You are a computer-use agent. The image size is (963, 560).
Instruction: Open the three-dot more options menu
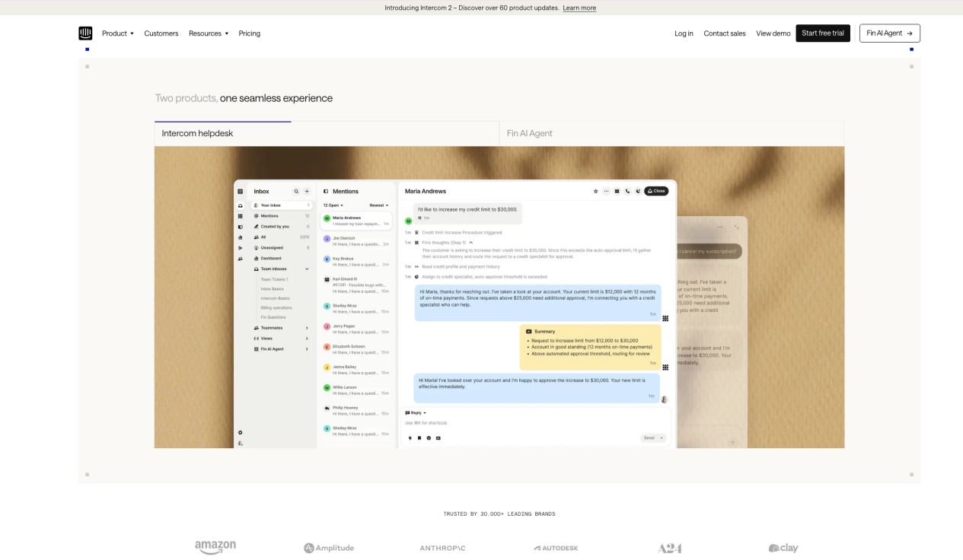(607, 191)
